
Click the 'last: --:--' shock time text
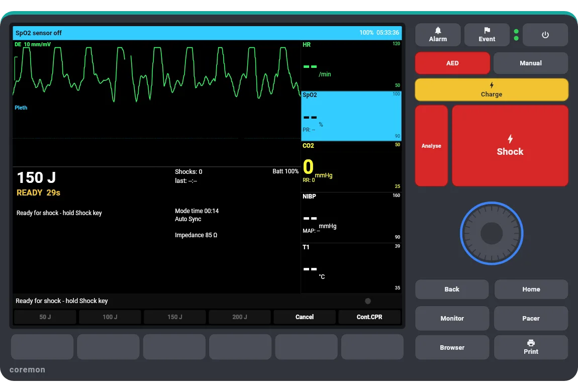coord(186,180)
